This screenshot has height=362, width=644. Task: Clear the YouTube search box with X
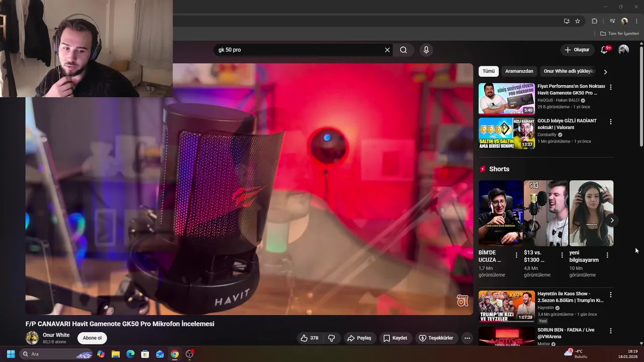(x=387, y=50)
